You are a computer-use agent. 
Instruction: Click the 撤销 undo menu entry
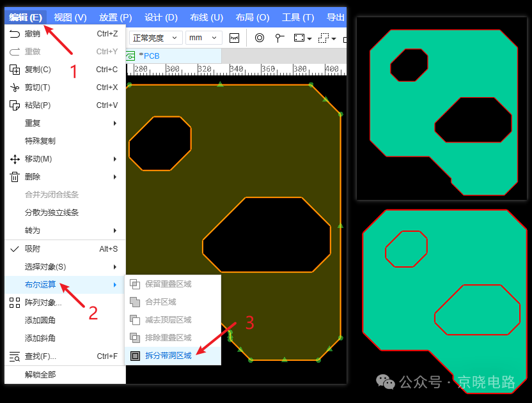tap(65, 34)
